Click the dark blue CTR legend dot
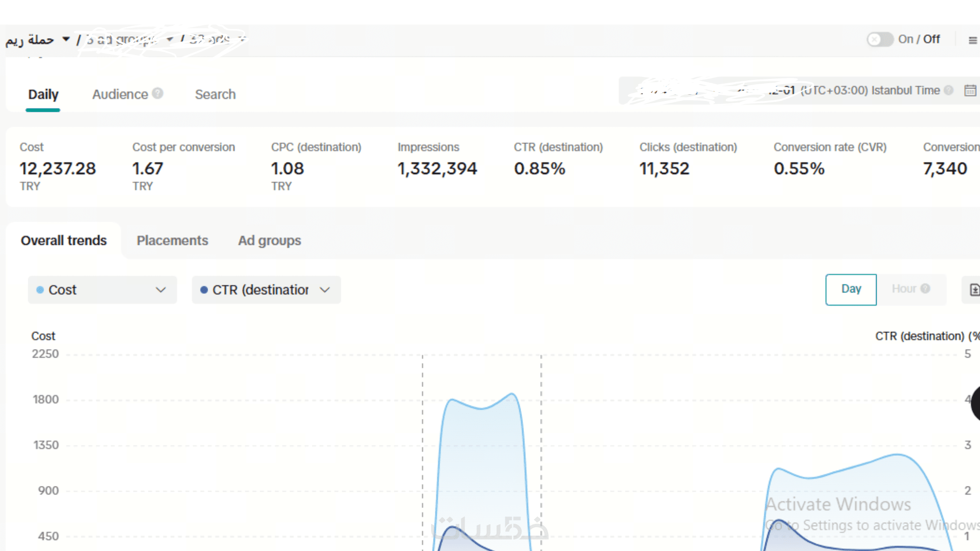Viewport: 980px width, 551px height. point(204,290)
